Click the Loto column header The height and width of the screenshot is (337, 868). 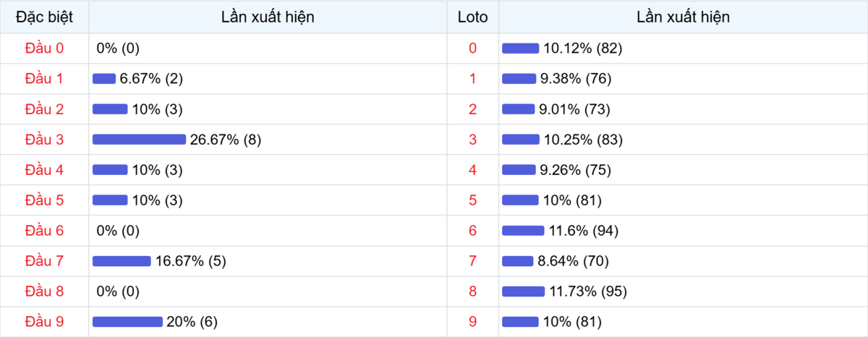pyautogui.click(x=473, y=17)
